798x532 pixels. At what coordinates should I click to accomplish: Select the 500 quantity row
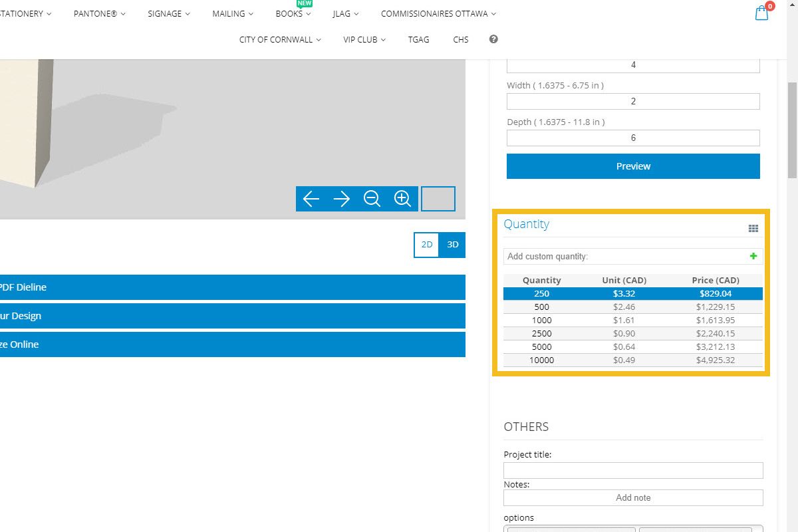[632, 307]
